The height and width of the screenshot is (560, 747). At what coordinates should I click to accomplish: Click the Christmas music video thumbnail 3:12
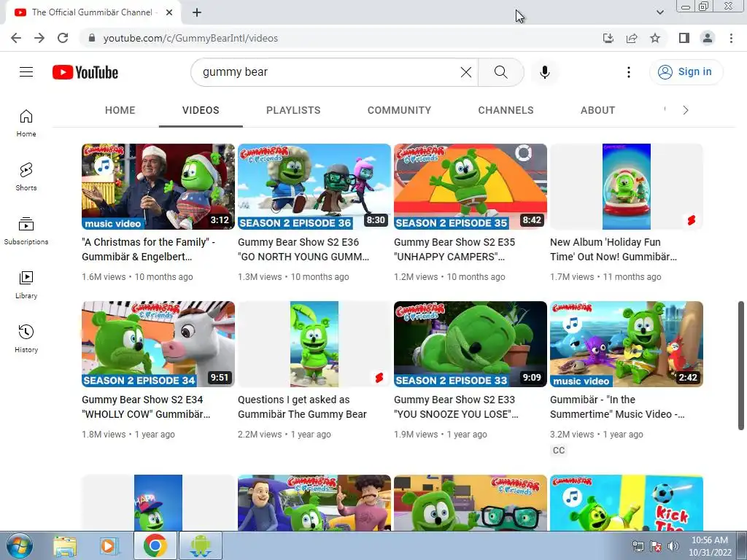(x=158, y=187)
